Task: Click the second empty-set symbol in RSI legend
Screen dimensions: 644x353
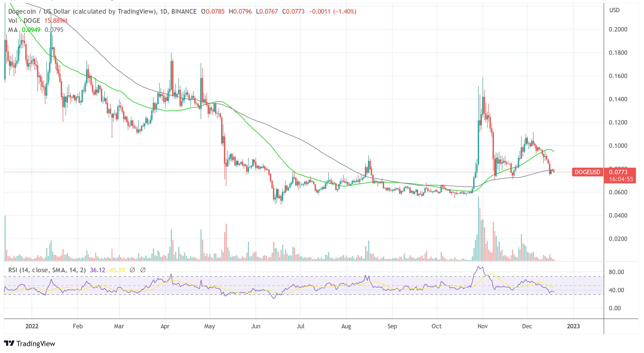Action: (143, 270)
